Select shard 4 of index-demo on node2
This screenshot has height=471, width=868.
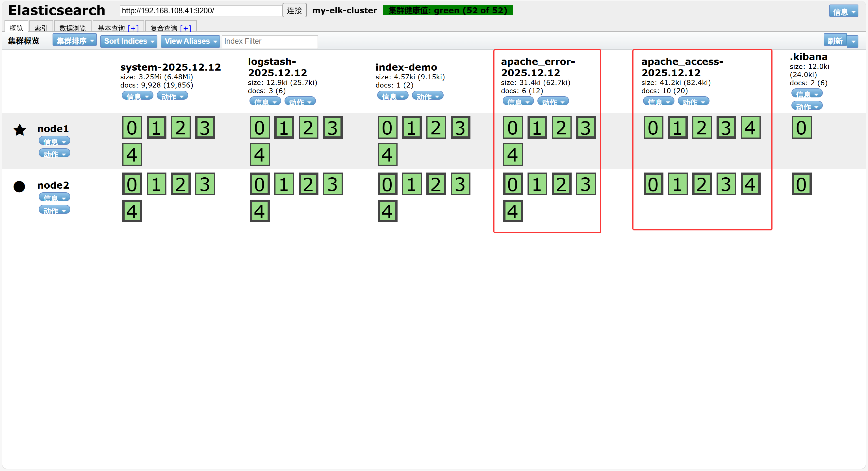(387, 211)
